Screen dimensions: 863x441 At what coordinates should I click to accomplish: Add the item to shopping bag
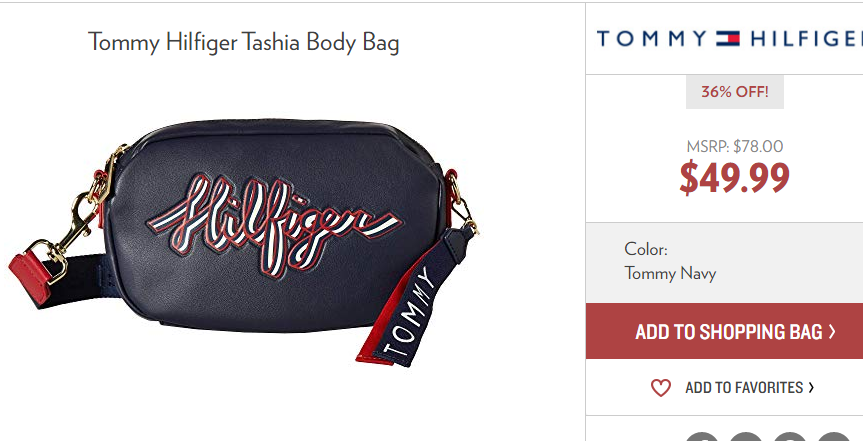(x=724, y=331)
